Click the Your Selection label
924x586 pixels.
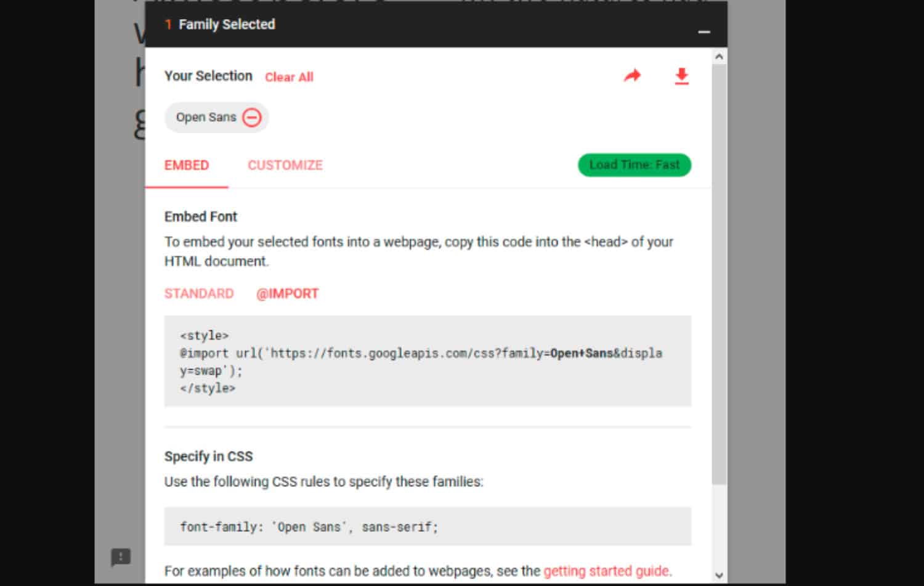(208, 76)
